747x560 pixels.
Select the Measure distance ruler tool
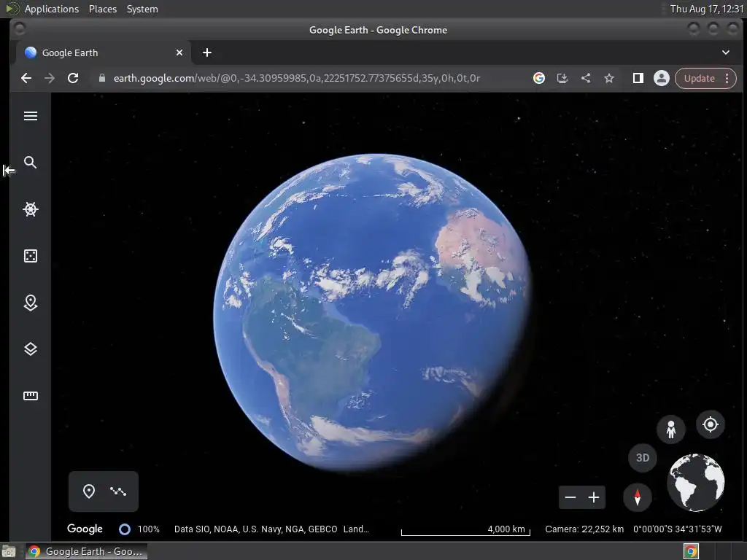pyautogui.click(x=31, y=396)
